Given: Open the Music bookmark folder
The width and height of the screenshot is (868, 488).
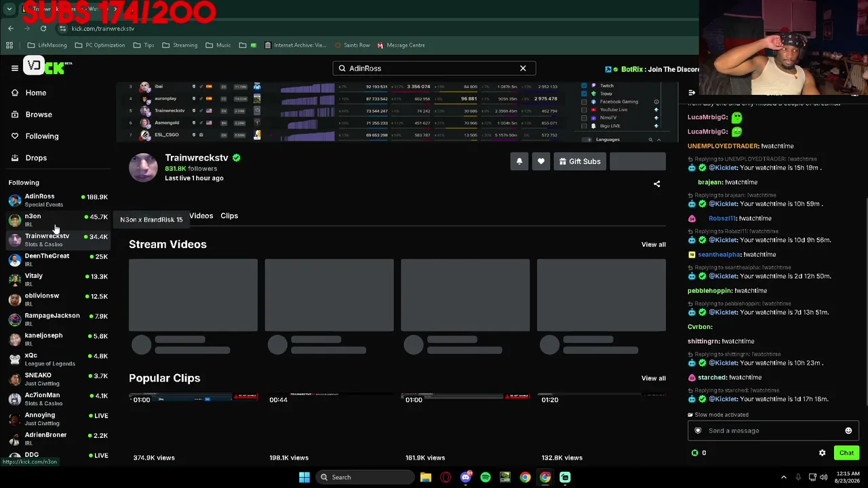Looking at the screenshot, I should [x=218, y=45].
